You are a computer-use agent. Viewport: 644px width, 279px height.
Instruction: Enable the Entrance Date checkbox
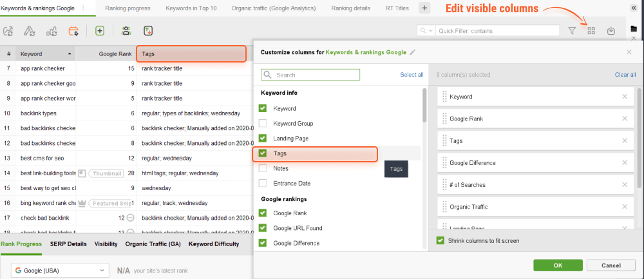point(263,183)
